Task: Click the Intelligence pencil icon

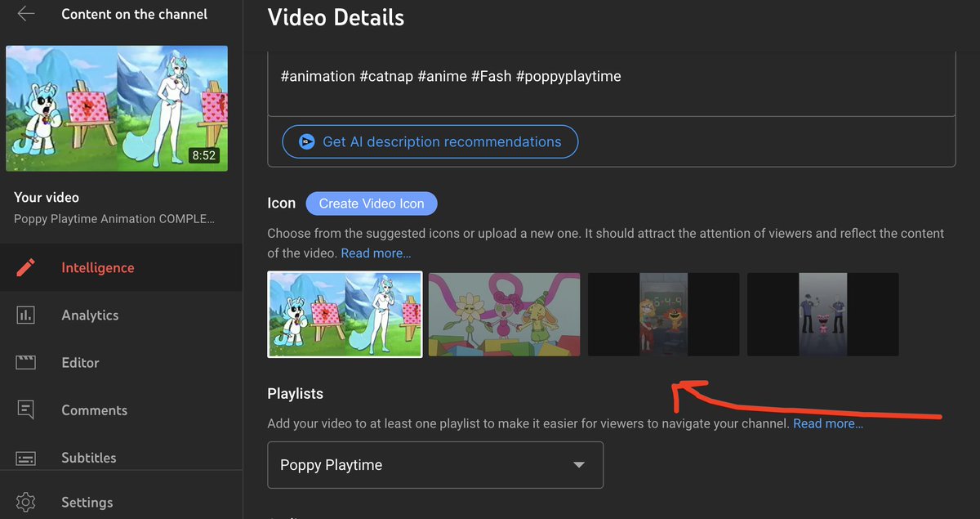Action: 26,267
